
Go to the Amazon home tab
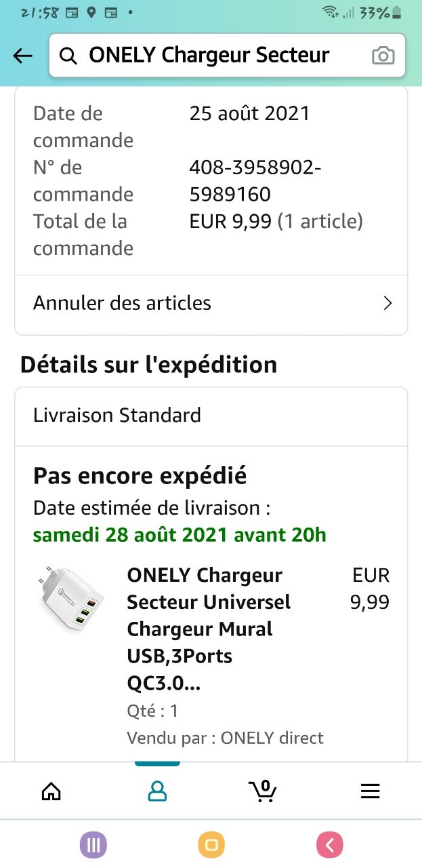(51, 791)
